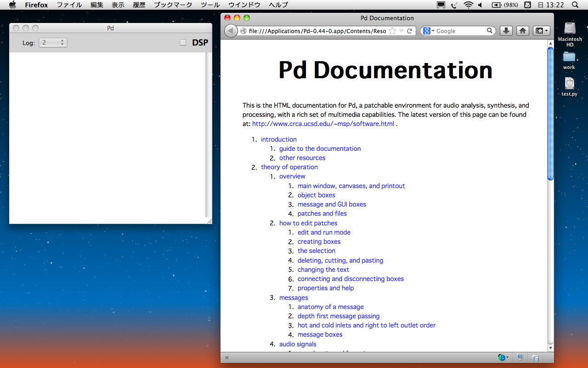Viewport: 588px width, 368px height.
Task: Click the scroll down arrow in Firefox
Action: point(550,348)
